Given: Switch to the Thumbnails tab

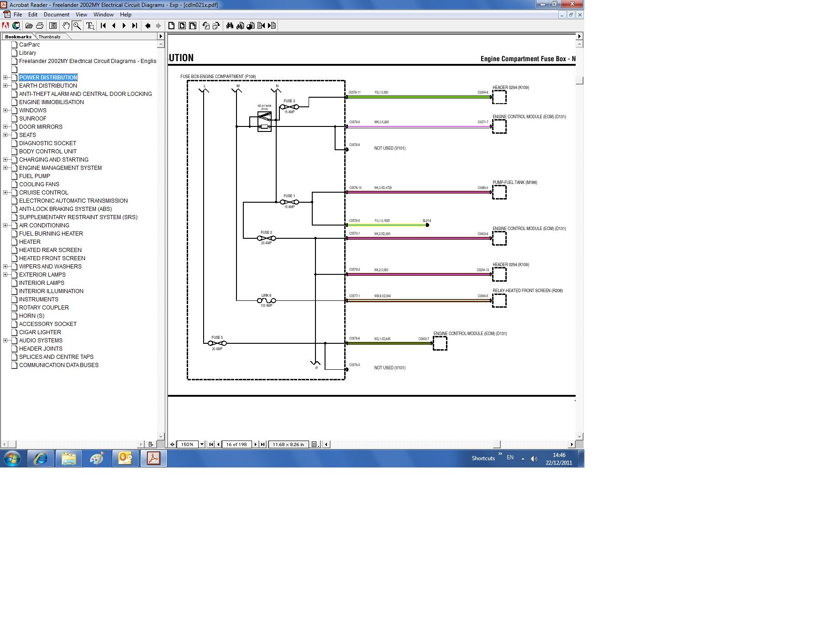Looking at the screenshot, I should pos(50,37).
